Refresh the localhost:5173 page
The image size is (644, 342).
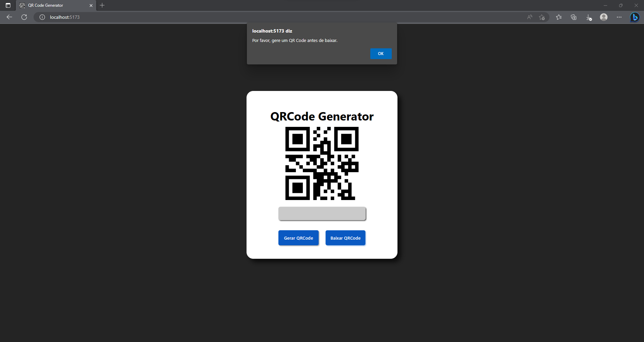point(24,17)
